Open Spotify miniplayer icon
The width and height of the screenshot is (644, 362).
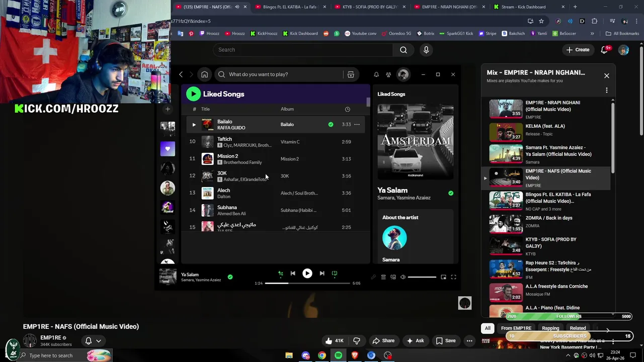pyautogui.click(x=443, y=277)
